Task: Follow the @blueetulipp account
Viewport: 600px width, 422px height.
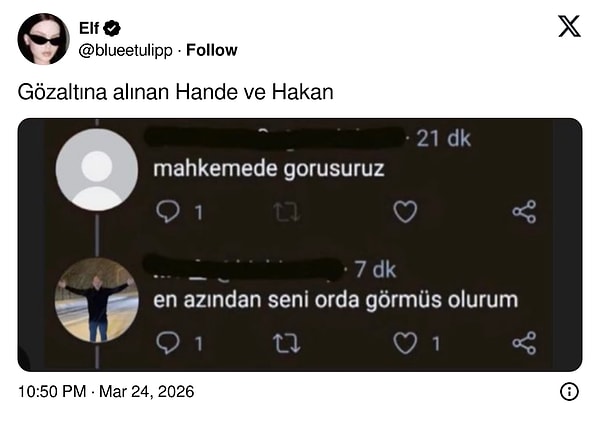Action: point(212,50)
